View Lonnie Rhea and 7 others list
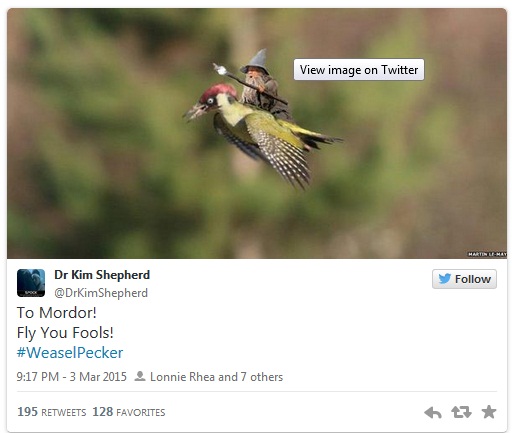 point(216,377)
